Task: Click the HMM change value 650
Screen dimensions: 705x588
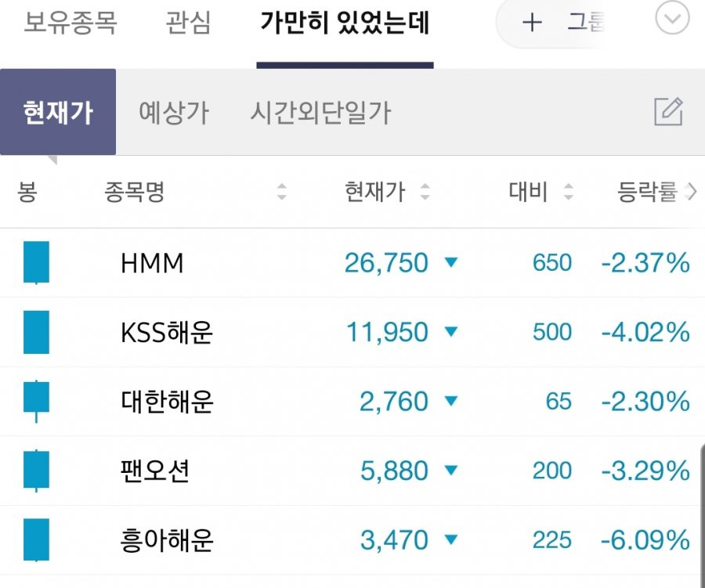Action: coord(552,263)
